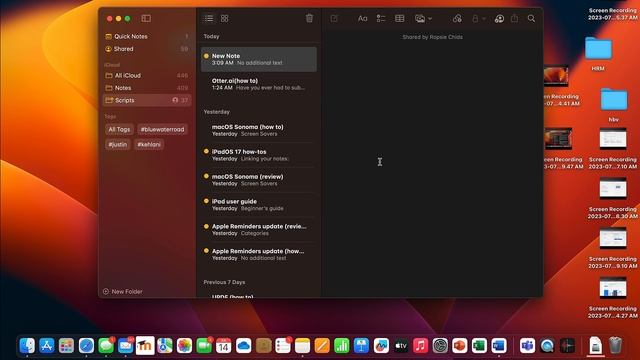
Task: Open Microsoft Teams from the Dock
Action: coord(527,346)
